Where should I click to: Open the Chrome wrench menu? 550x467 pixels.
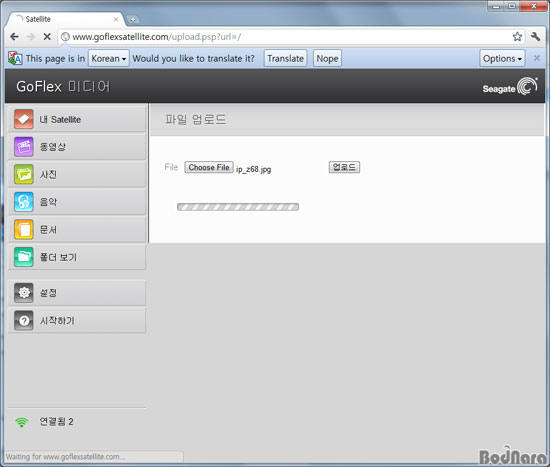pyautogui.click(x=535, y=36)
